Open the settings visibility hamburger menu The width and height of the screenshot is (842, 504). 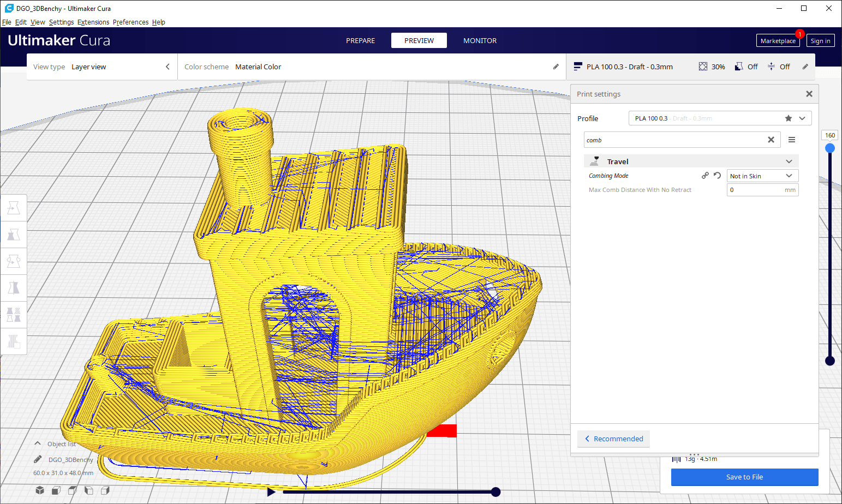[x=792, y=140]
